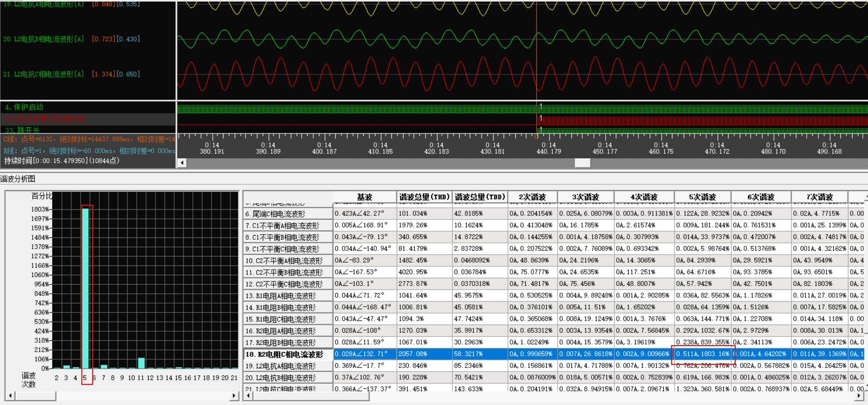Click TDD cell 85.2346%
The image size is (868, 405).
(480, 366)
